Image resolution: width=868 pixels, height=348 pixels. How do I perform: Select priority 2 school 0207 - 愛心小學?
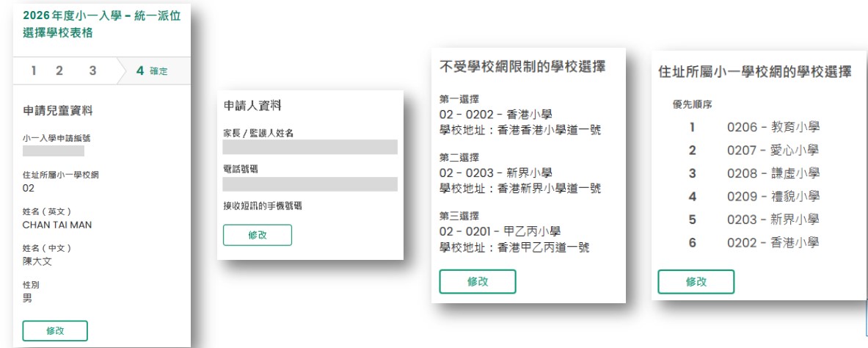773,151
